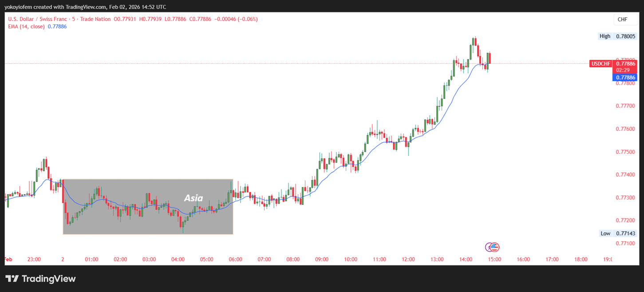The width and height of the screenshot is (644, 292).
Task: Click the Low 0.77143 price marker
Action: [617, 234]
